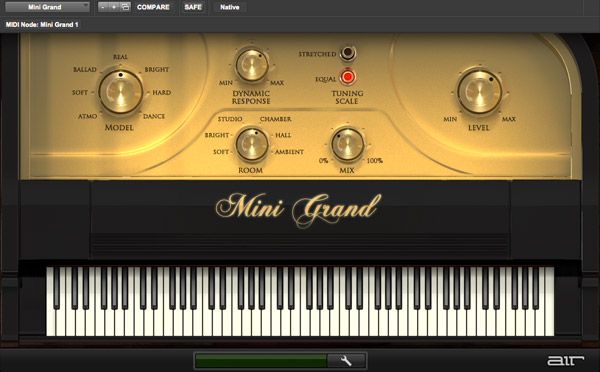Image resolution: width=600 pixels, height=372 pixels.
Task: Click the Level knob
Action: click(x=479, y=92)
